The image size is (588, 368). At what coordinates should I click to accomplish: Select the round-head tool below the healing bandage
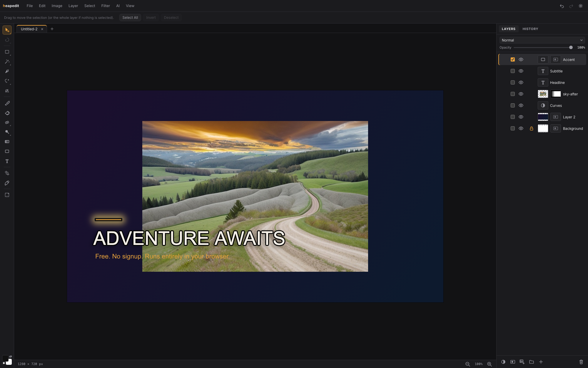coord(7,132)
